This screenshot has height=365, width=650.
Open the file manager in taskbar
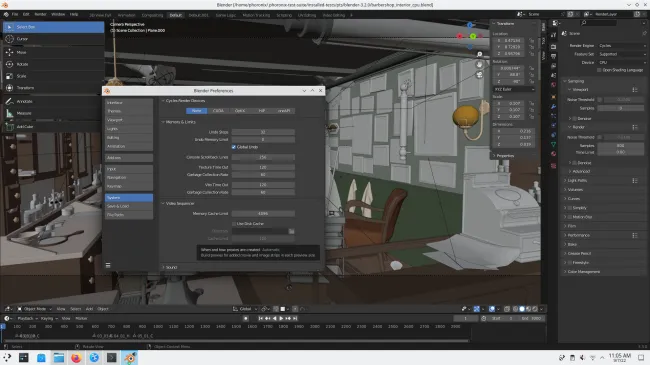59,358
